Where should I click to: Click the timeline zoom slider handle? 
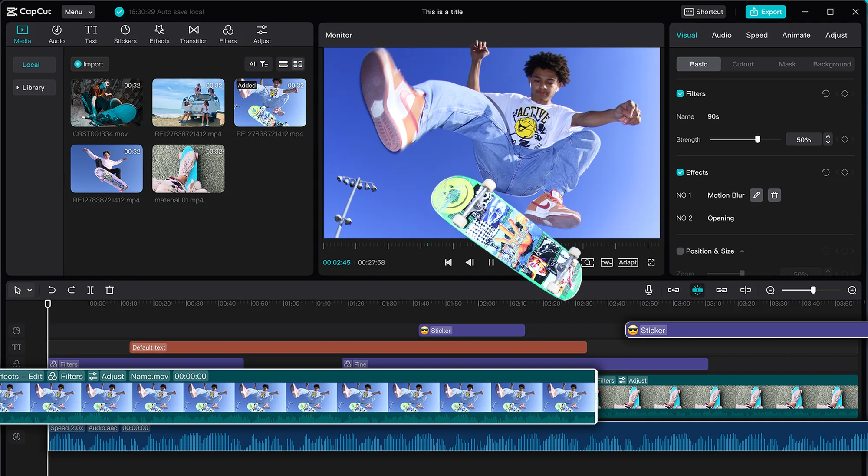coord(813,290)
